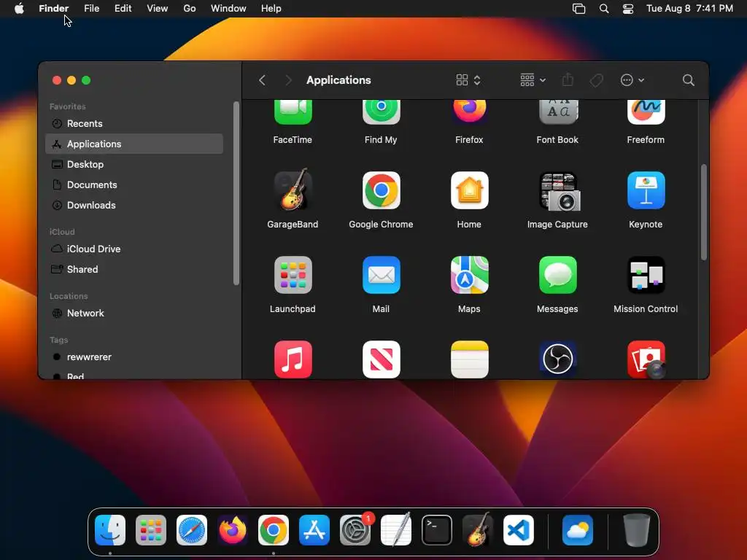Choose the Keynote app icon
747x560 pixels.
point(646,190)
